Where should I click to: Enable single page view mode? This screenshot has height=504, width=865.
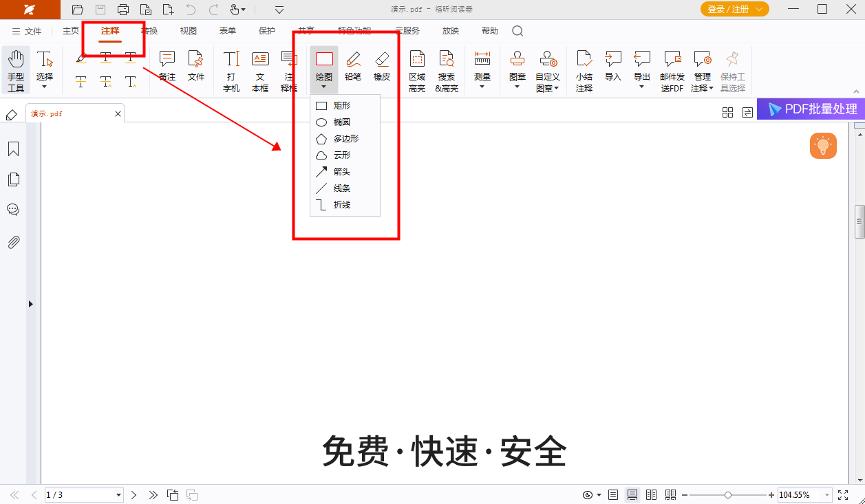[613, 495]
